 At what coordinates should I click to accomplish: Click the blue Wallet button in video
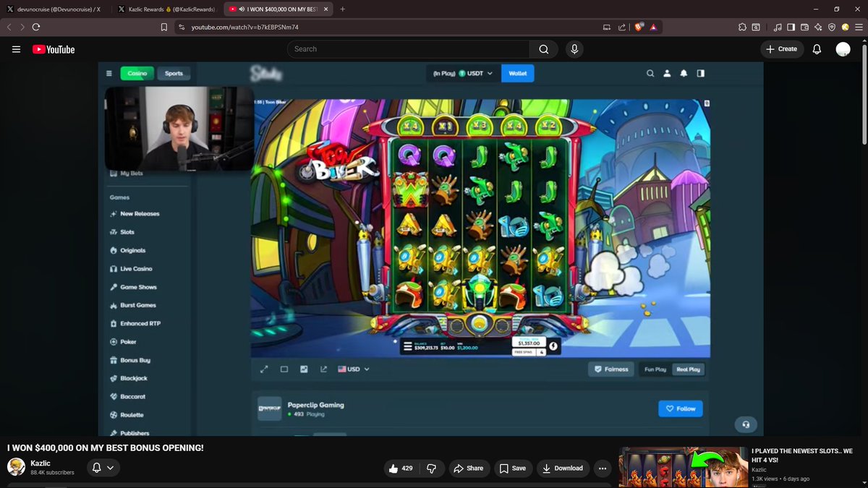[x=517, y=73]
